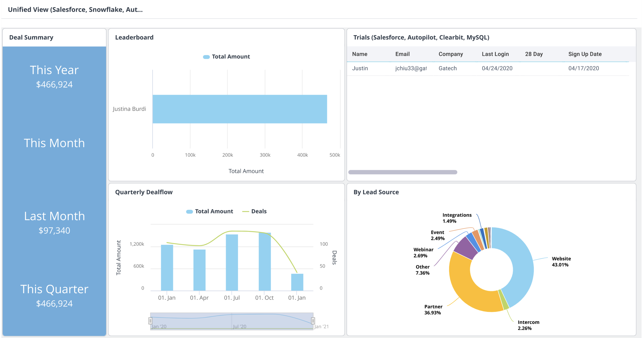Click Justina Burdi's bar in Leaderboard

click(240, 109)
